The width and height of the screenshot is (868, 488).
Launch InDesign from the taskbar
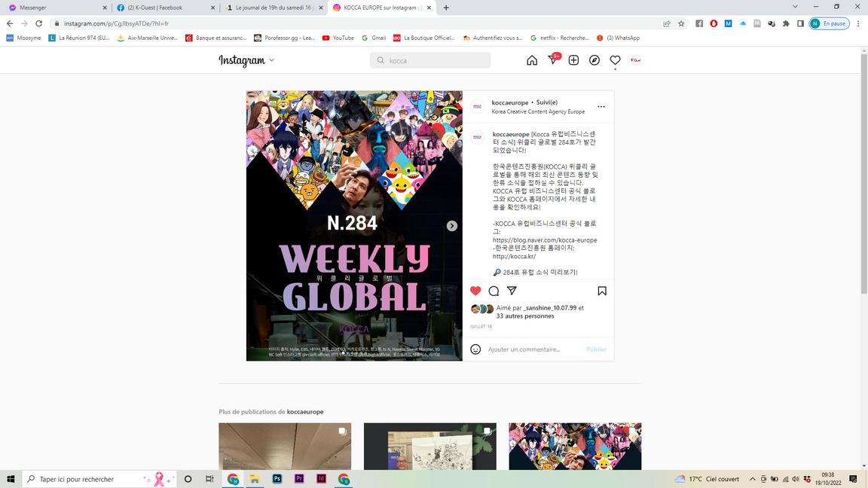tap(321, 479)
